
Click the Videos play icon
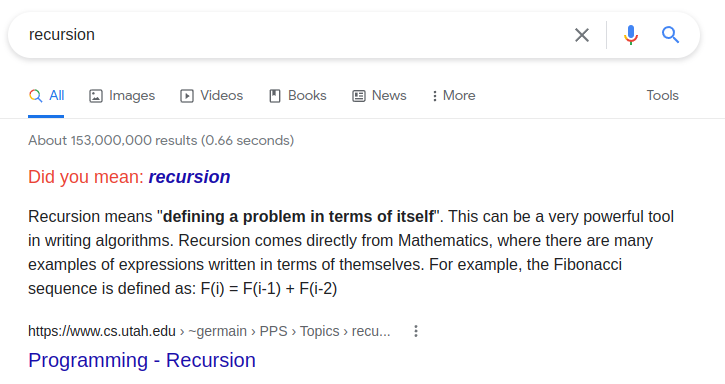[187, 96]
